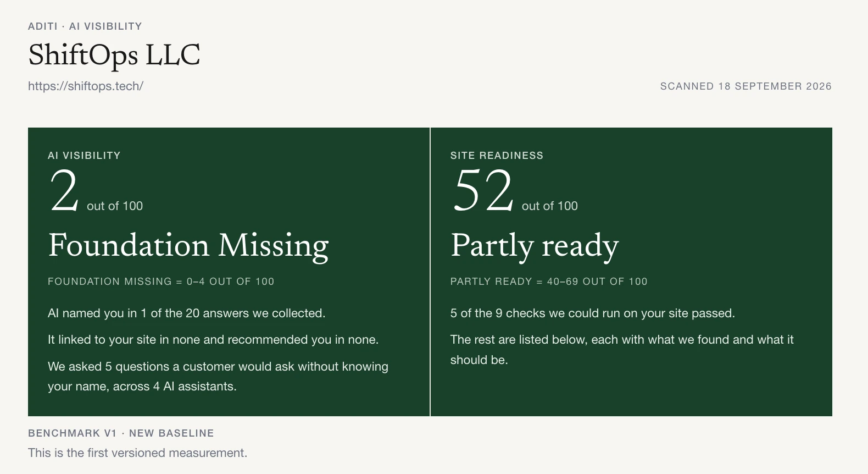This screenshot has height=474, width=868.
Task: Click 'out of 100' beside score 52
Action: point(550,206)
